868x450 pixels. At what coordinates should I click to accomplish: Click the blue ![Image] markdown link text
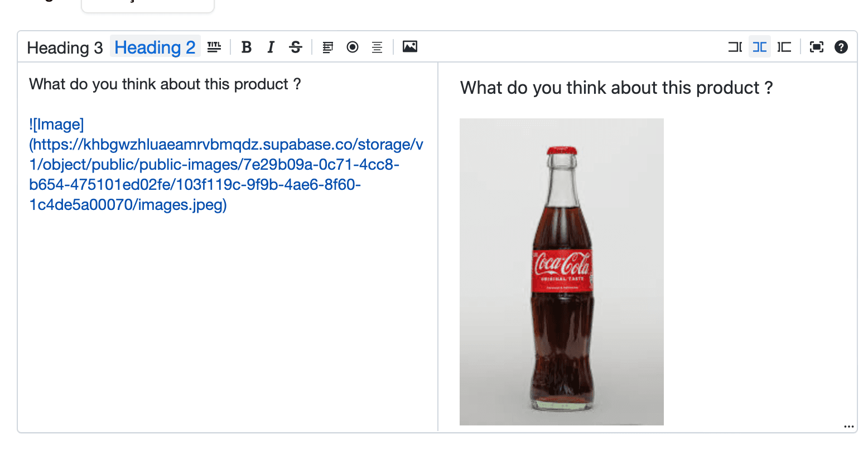click(56, 124)
